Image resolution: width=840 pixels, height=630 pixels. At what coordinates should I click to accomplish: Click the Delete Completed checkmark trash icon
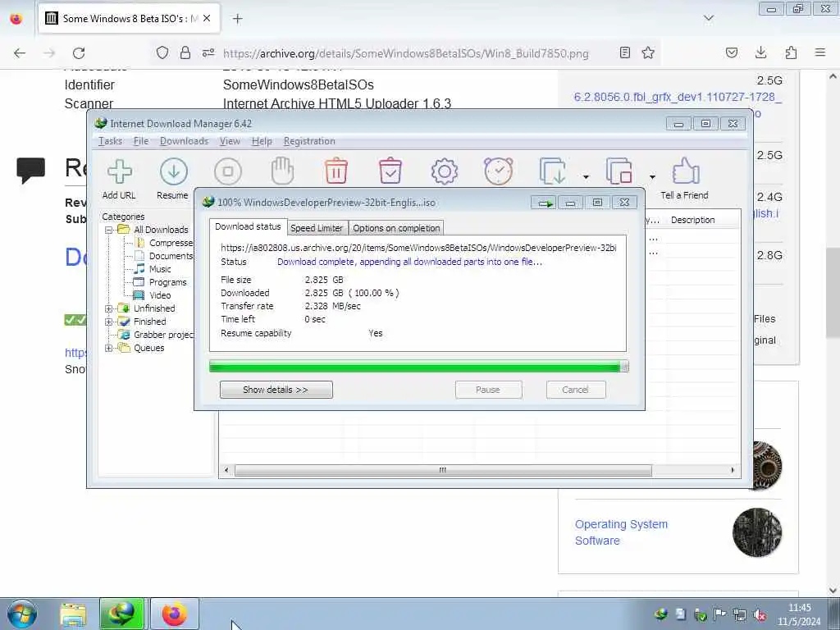point(390,171)
